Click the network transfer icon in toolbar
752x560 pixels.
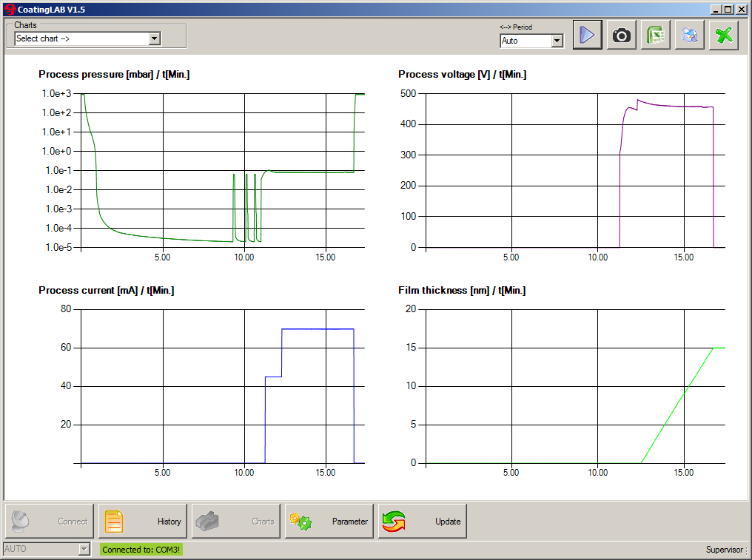tap(690, 35)
